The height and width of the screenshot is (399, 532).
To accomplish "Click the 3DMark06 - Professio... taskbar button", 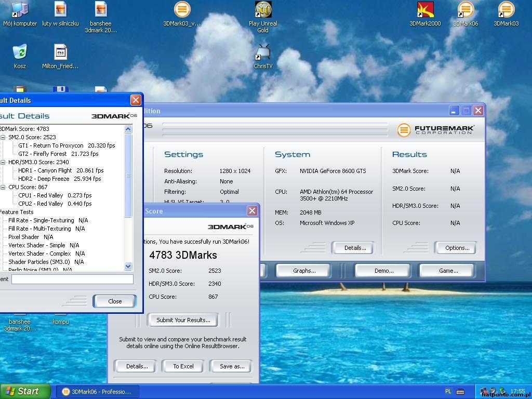I will point(97,392).
